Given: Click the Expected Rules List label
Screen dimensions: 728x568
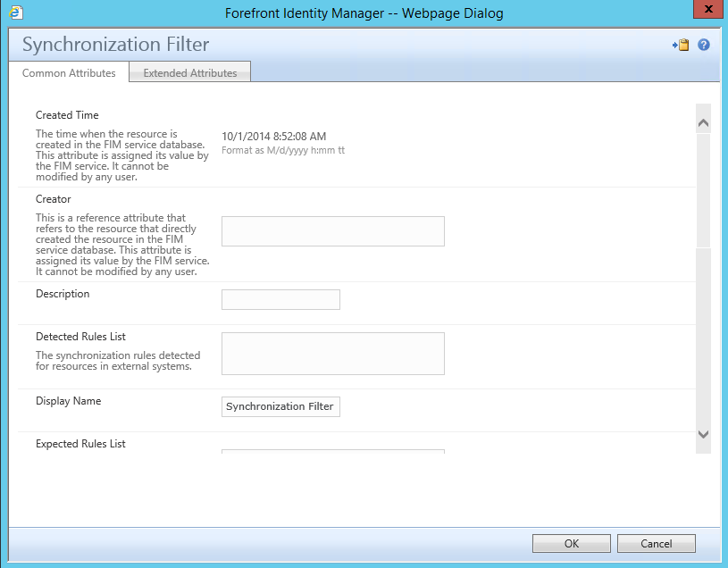Looking at the screenshot, I should tap(80, 444).
